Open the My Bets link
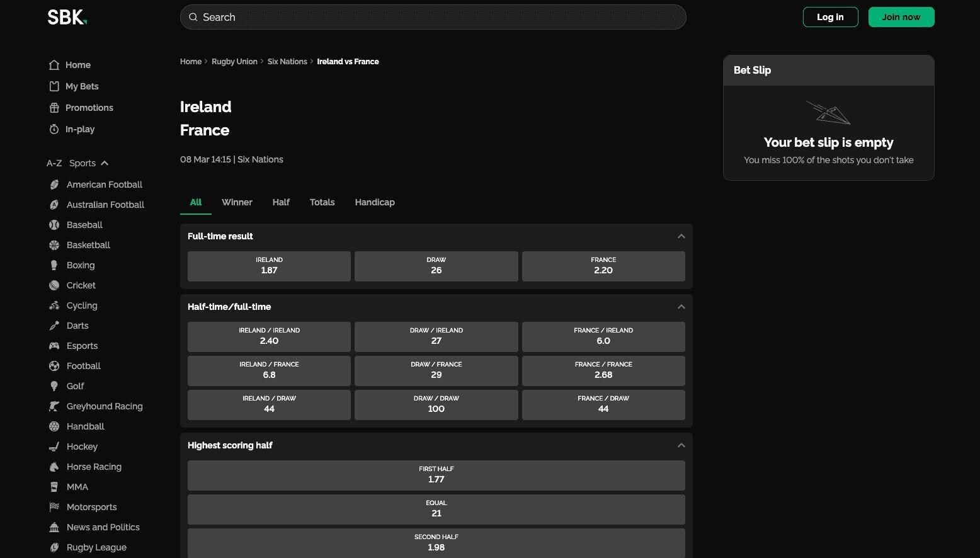The width and height of the screenshot is (980, 558). tap(82, 86)
